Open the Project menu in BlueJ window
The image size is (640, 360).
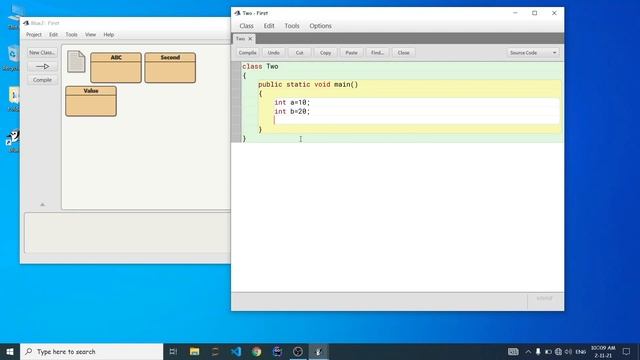(x=34, y=35)
